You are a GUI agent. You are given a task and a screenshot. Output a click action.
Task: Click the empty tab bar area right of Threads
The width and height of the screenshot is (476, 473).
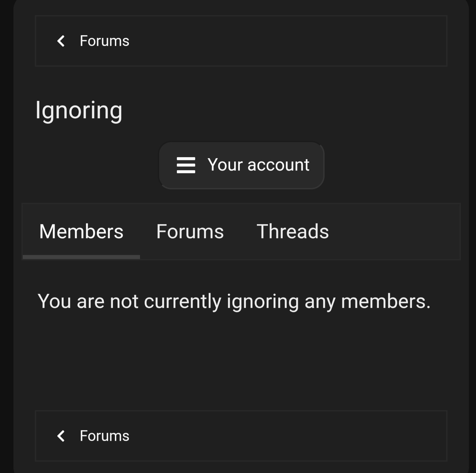[x=395, y=231]
